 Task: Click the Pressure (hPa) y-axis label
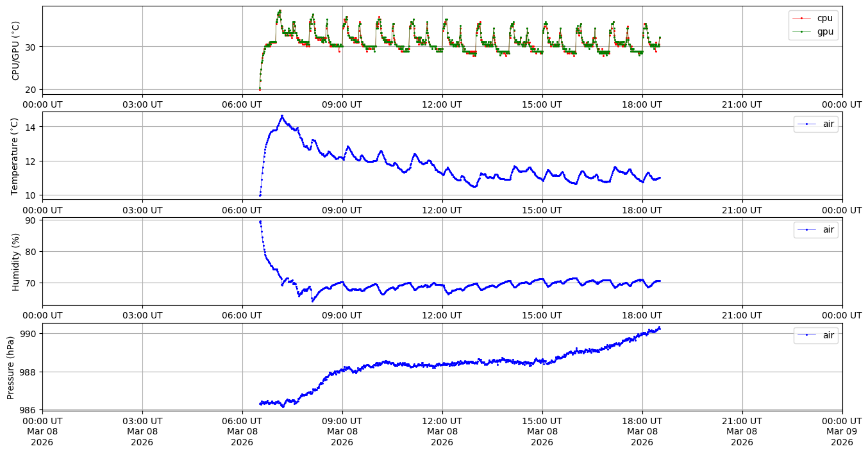pos(12,367)
